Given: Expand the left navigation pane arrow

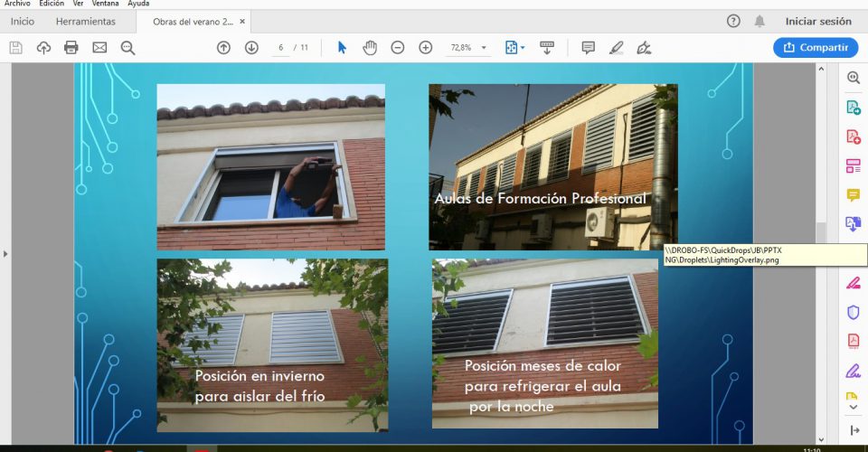Looking at the screenshot, I should tap(5, 254).
